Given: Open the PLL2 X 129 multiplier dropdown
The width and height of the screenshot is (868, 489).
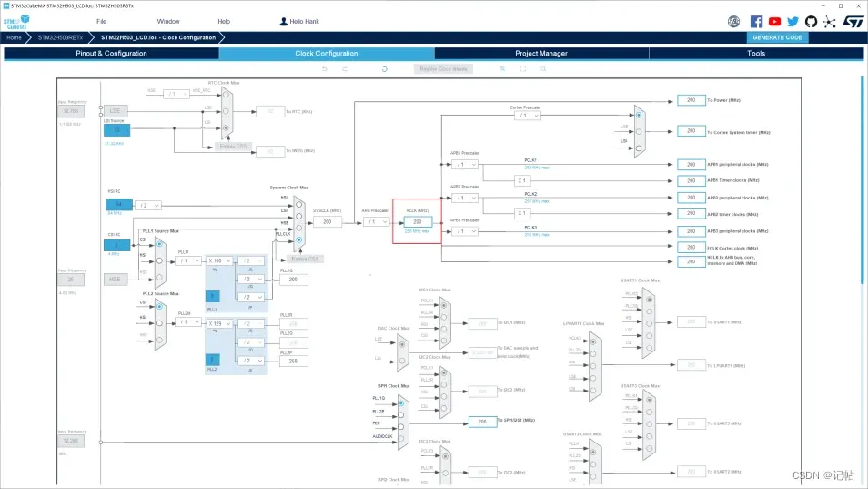Looking at the screenshot, I should coord(220,323).
